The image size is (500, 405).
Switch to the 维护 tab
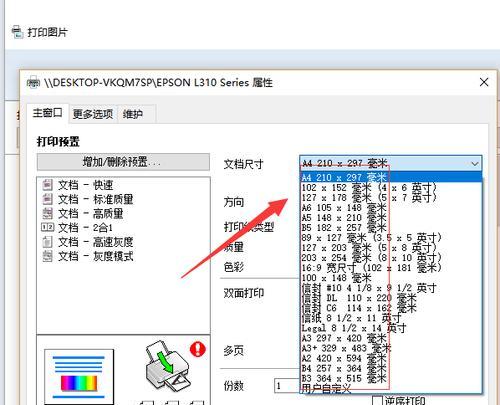(133, 114)
